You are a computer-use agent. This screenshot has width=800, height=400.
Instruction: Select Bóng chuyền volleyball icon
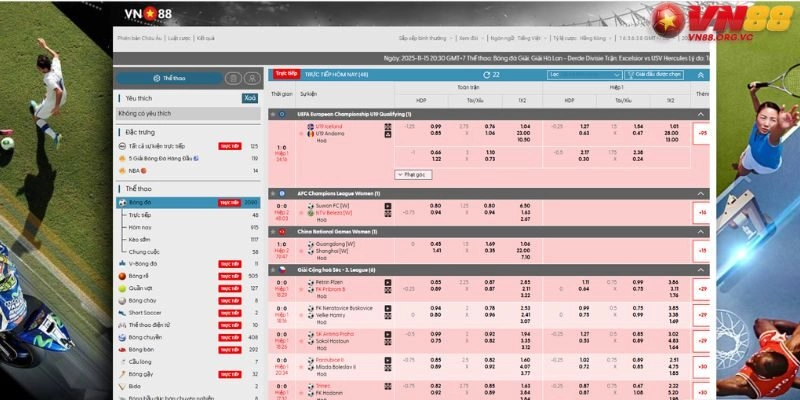pos(122,337)
